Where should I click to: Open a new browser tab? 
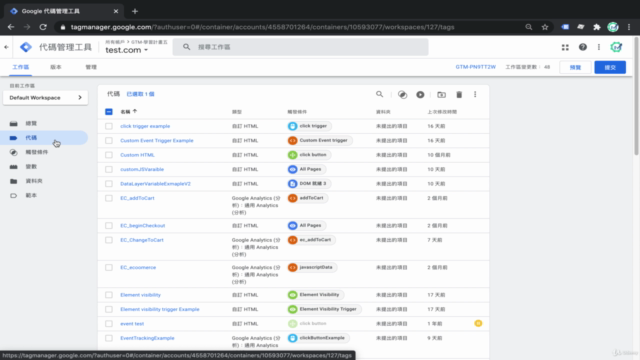click(x=135, y=11)
